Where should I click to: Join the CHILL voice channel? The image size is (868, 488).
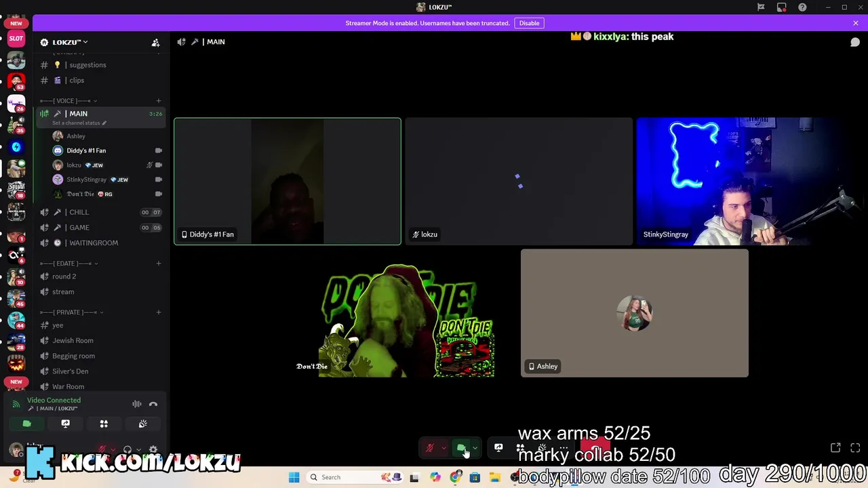pyautogui.click(x=101, y=212)
